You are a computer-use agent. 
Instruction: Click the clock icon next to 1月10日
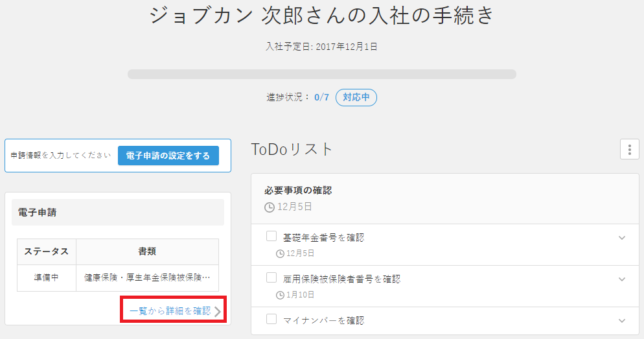280,295
